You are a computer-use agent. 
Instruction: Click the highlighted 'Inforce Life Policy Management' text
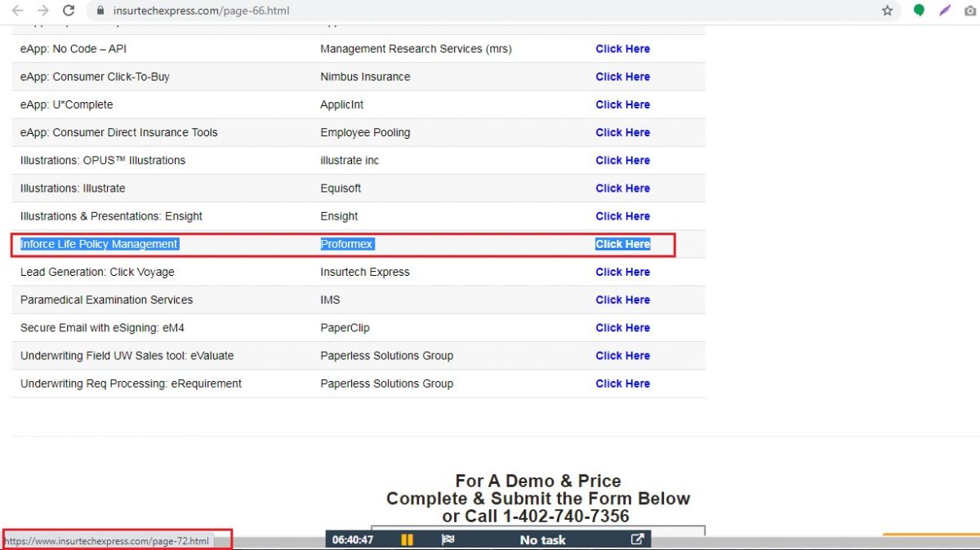[x=99, y=244]
